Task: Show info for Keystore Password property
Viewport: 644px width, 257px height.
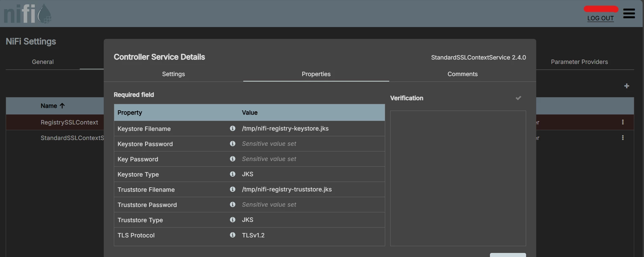Action: [232, 144]
